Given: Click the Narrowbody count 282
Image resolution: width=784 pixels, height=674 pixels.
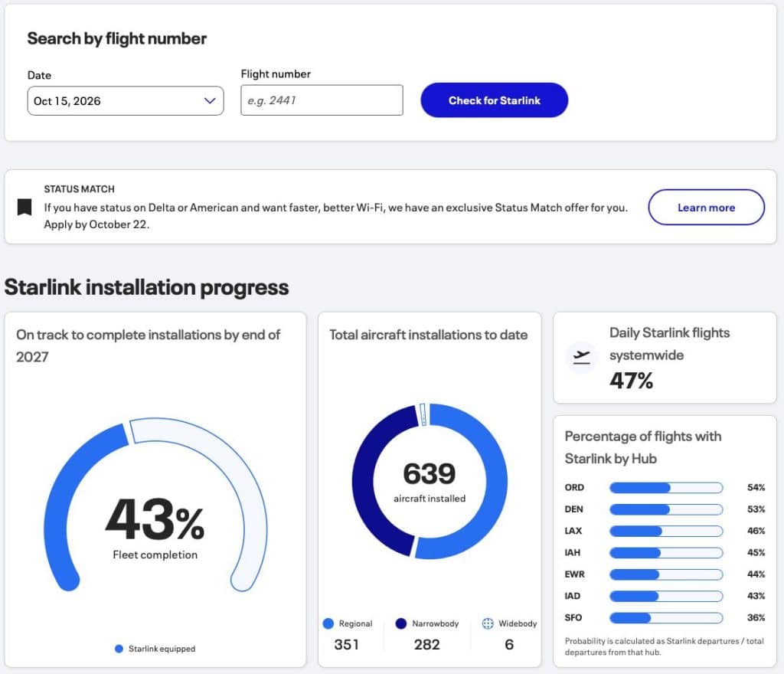Looking at the screenshot, I should coord(426,644).
